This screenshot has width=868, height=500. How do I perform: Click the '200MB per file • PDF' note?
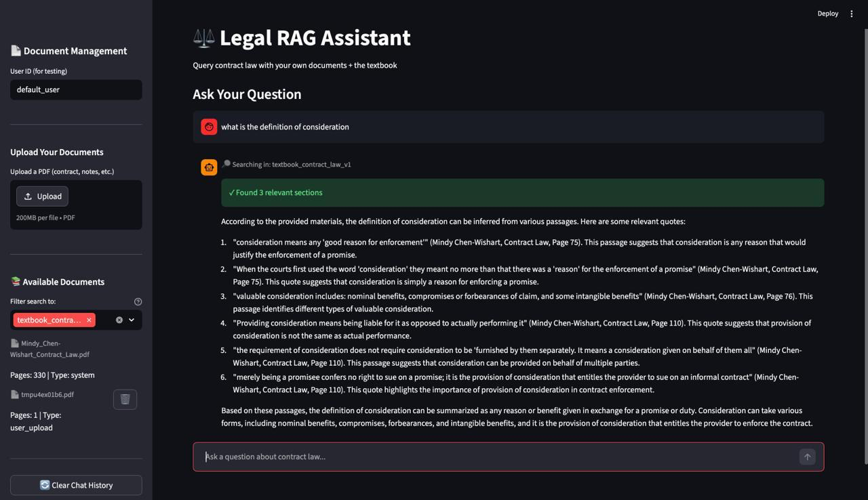(x=45, y=217)
